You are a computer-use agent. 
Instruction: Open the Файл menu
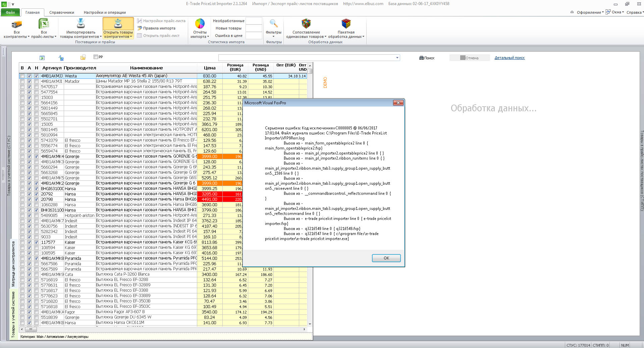(x=10, y=12)
